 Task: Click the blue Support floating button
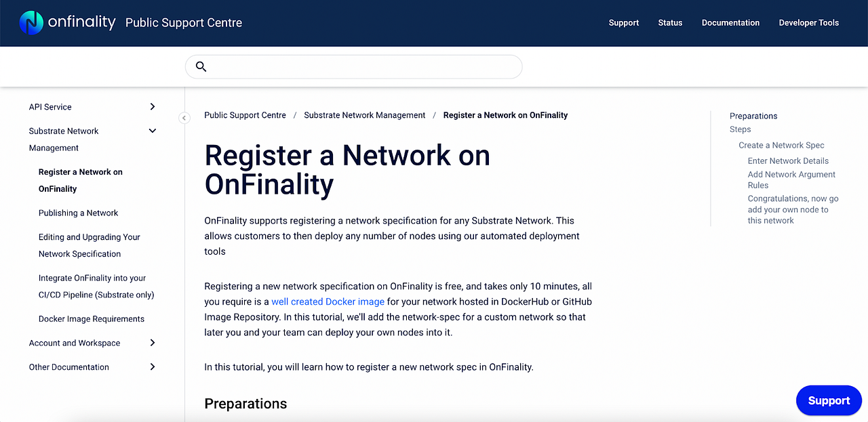click(828, 400)
